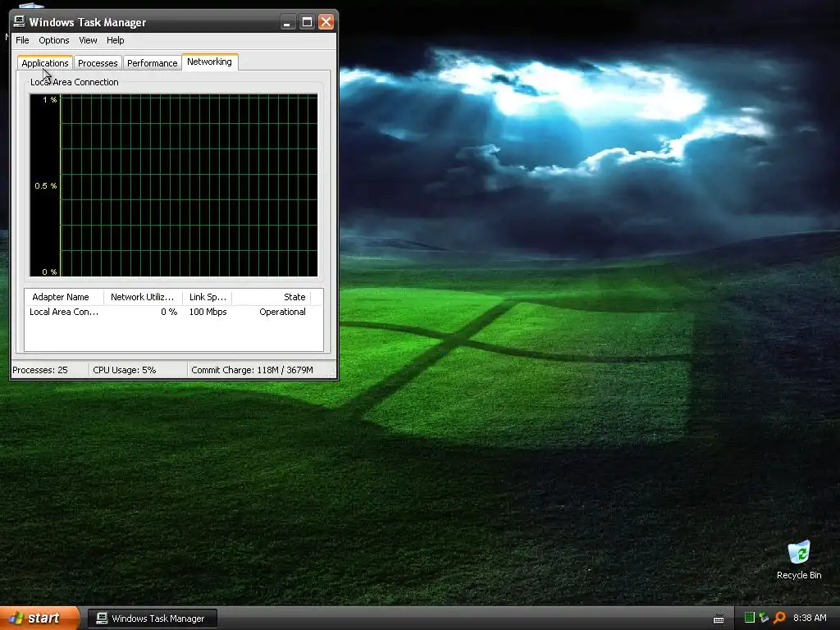Click the 8:38 AM system clock
Viewport: 840px width, 630px height.
[810, 618]
